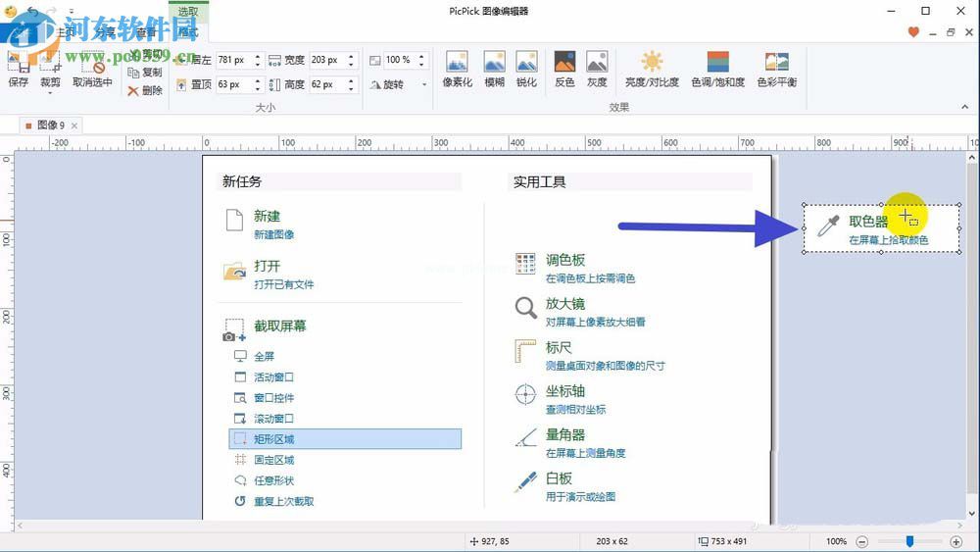Zoom out with the status bar minus
The width and height of the screenshot is (980, 552).
point(861,541)
